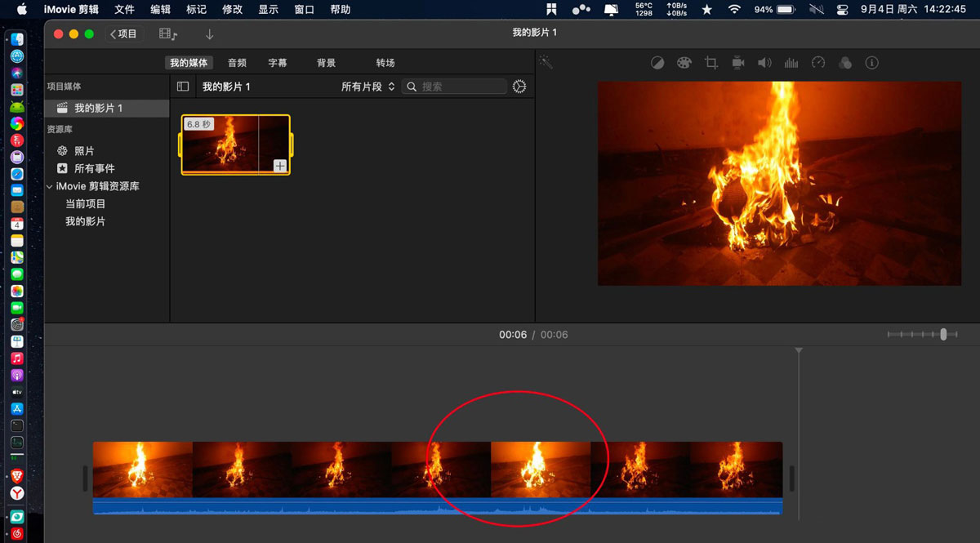Select 我的影片 1 in project media
The height and width of the screenshot is (543, 980).
(107, 108)
